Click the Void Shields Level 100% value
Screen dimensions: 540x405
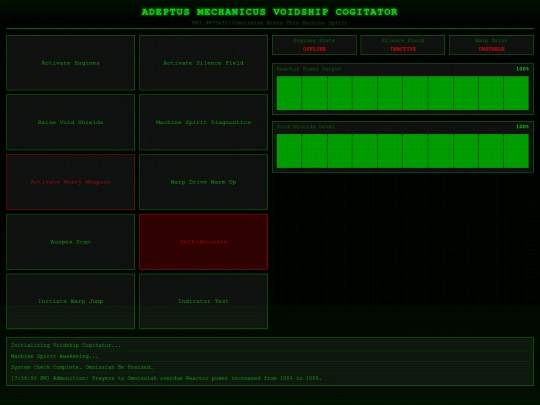tap(522, 127)
